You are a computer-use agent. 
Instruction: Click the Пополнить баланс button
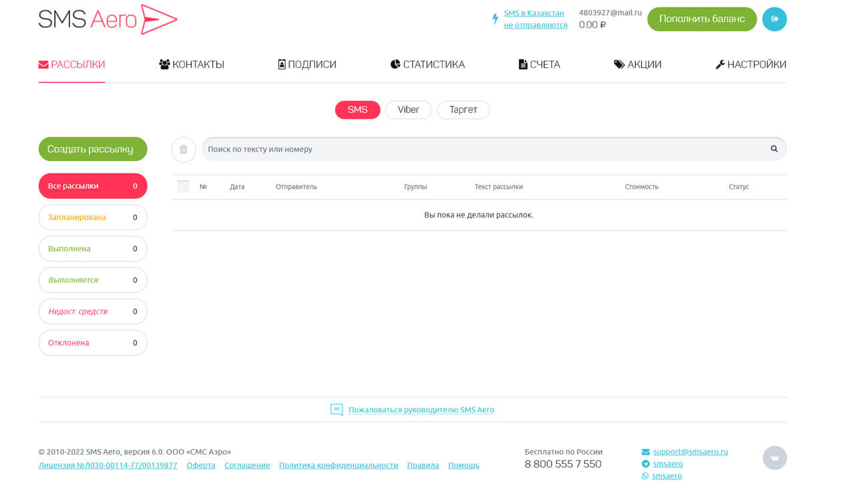[x=701, y=19]
